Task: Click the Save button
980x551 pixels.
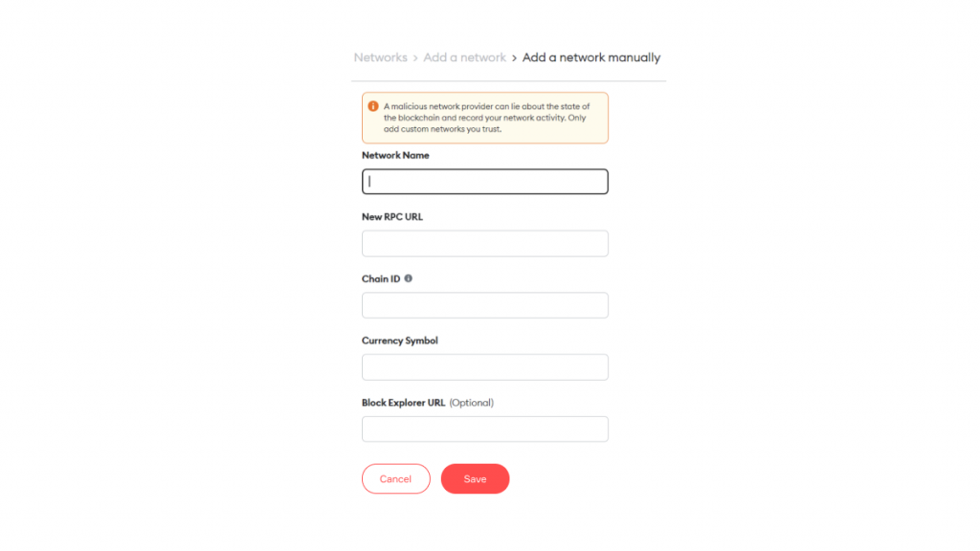Action: (475, 478)
